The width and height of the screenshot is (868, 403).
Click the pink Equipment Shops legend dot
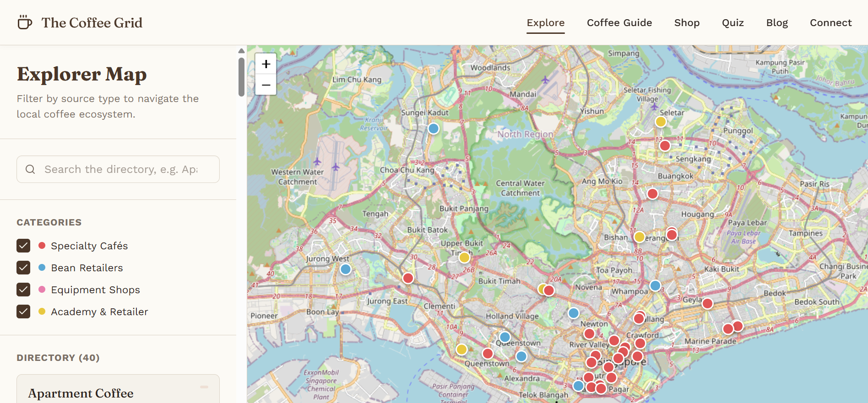pos(42,290)
